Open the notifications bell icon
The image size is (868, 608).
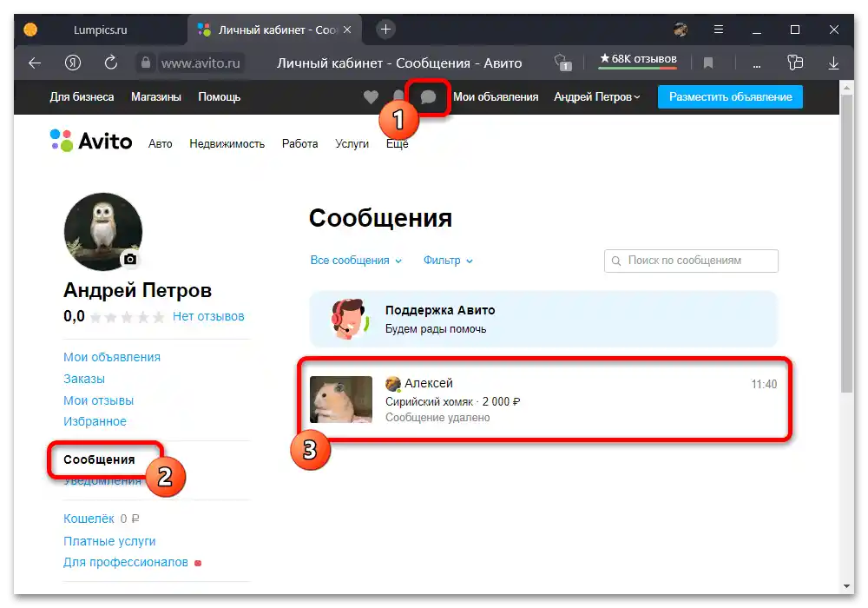pyautogui.click(x=398, y=96)
